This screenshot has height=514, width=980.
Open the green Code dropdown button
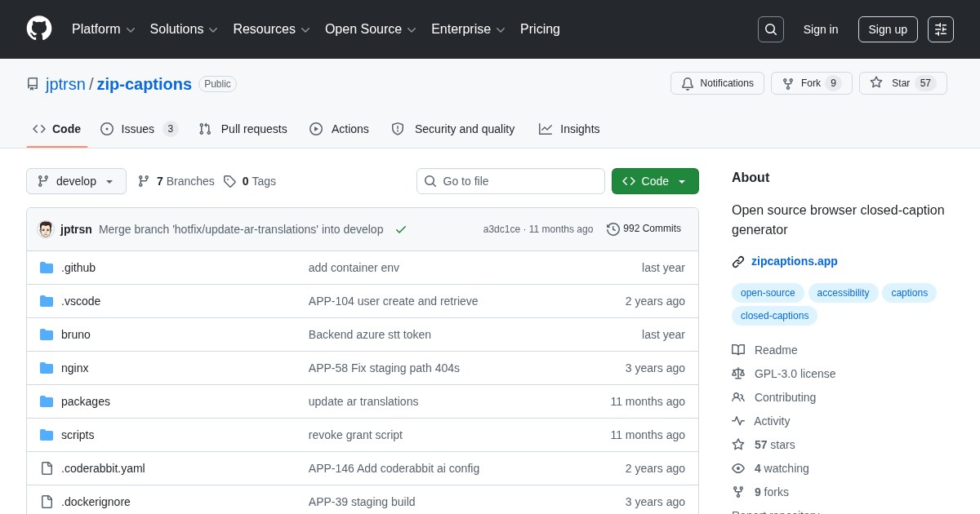coord(655,181)
